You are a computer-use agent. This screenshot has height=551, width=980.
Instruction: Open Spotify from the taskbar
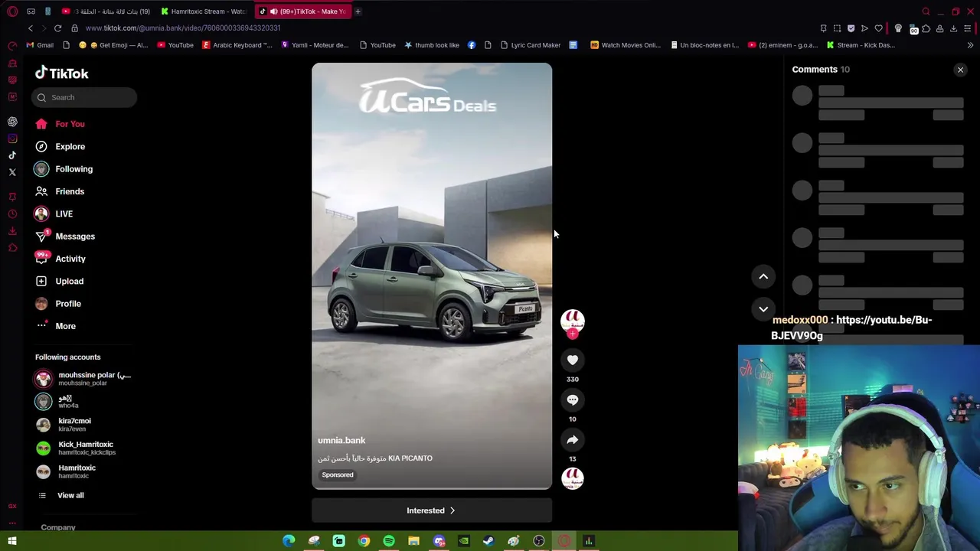[x=389, y=541]
